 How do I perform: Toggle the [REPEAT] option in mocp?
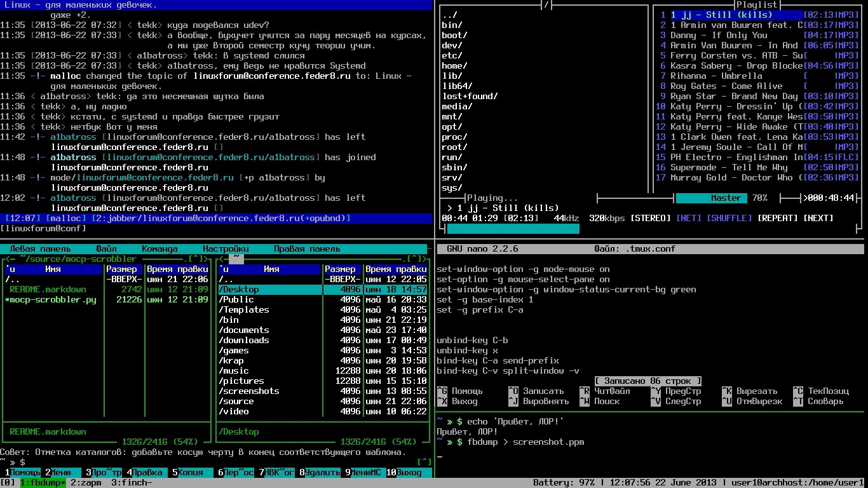click(778, 218)
